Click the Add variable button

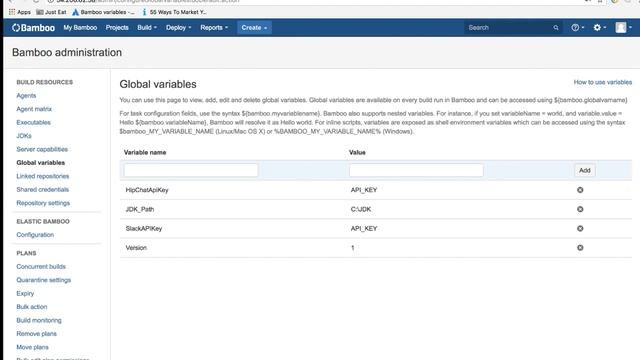tap(584, 170)
